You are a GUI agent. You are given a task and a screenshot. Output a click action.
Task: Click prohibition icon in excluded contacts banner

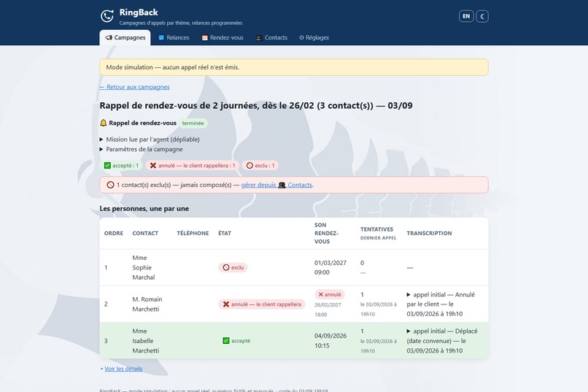click(x=110, y=185)
